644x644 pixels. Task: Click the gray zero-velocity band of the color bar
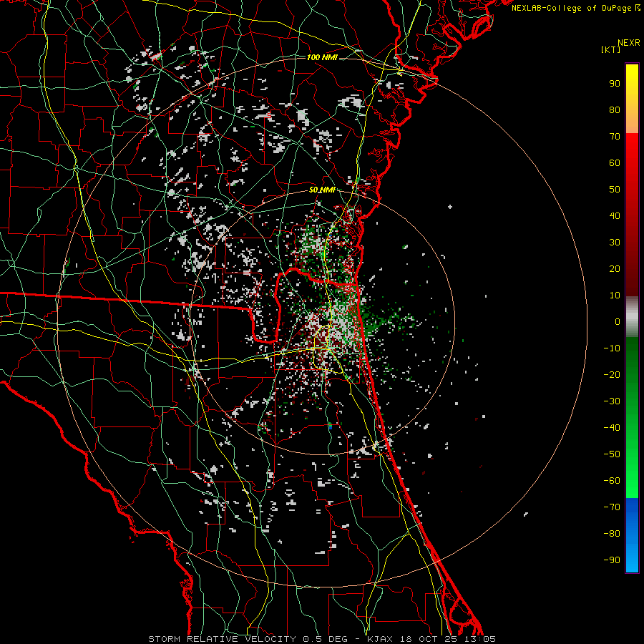(632, 317)
